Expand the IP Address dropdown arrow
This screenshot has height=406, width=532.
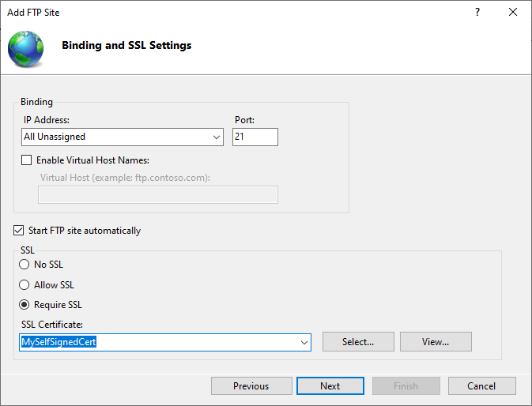217,137
